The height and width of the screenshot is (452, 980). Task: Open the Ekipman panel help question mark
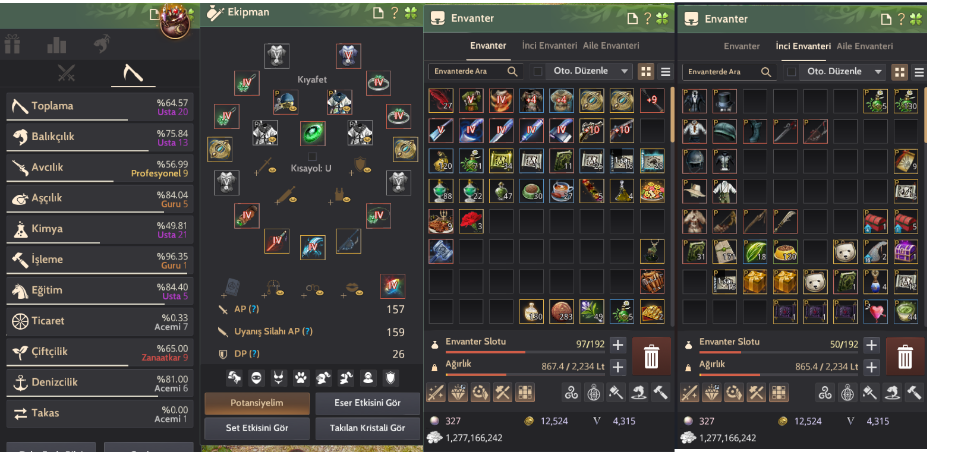pos(395,13)
